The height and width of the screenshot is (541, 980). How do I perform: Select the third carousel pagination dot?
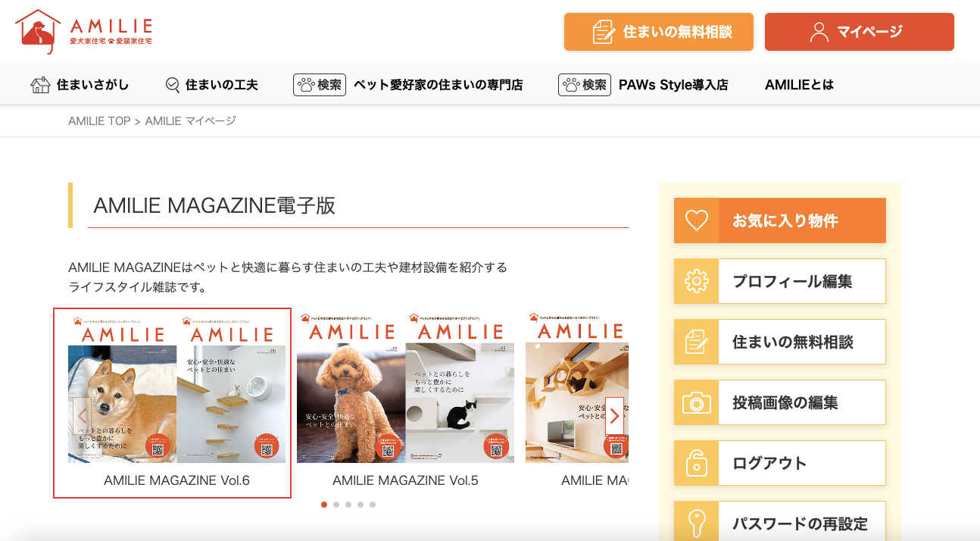pos(348,505)
